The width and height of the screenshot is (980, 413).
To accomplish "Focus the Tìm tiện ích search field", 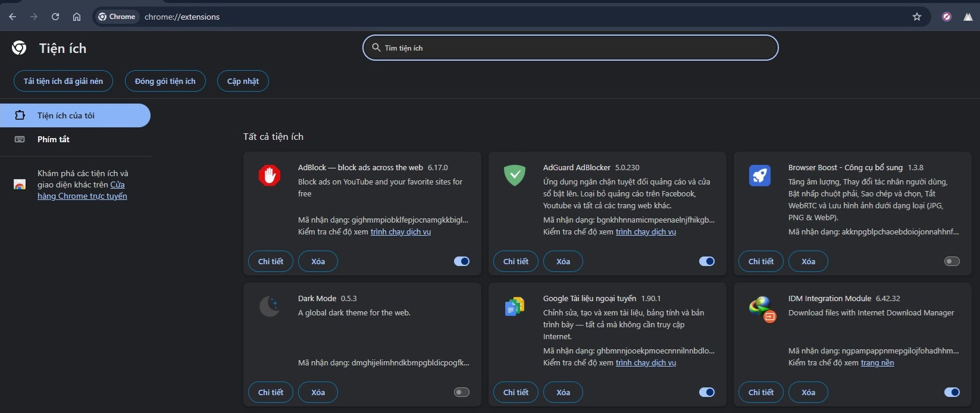I will tap(570, 48).
